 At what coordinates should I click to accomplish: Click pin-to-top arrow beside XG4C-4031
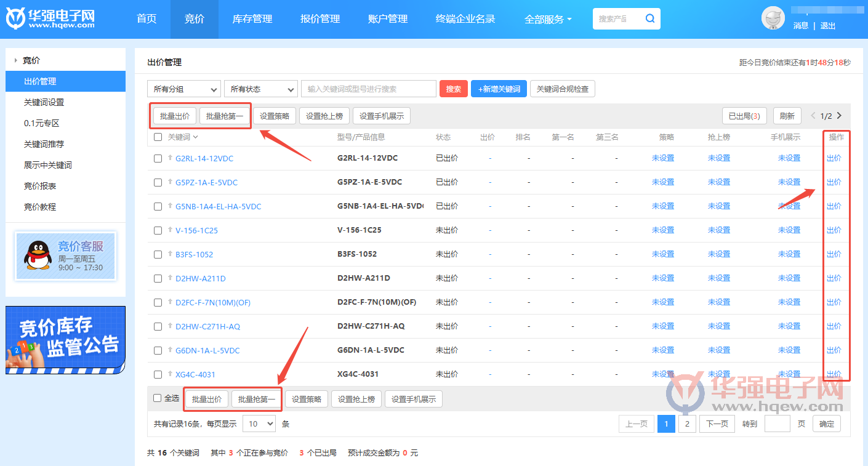(170, 374)
